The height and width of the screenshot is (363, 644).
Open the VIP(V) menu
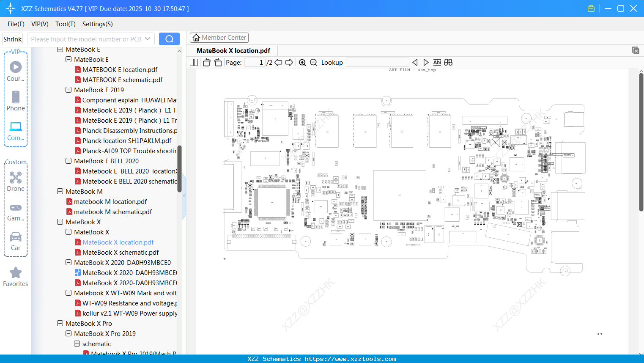(40, 24)
